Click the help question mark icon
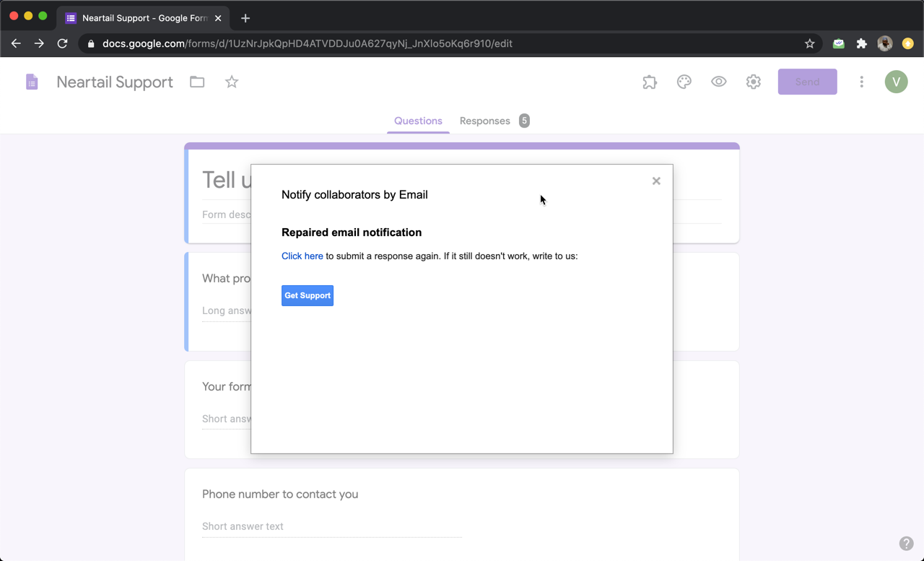This screenshot has height=561, width=924. (x=906, y=544)
